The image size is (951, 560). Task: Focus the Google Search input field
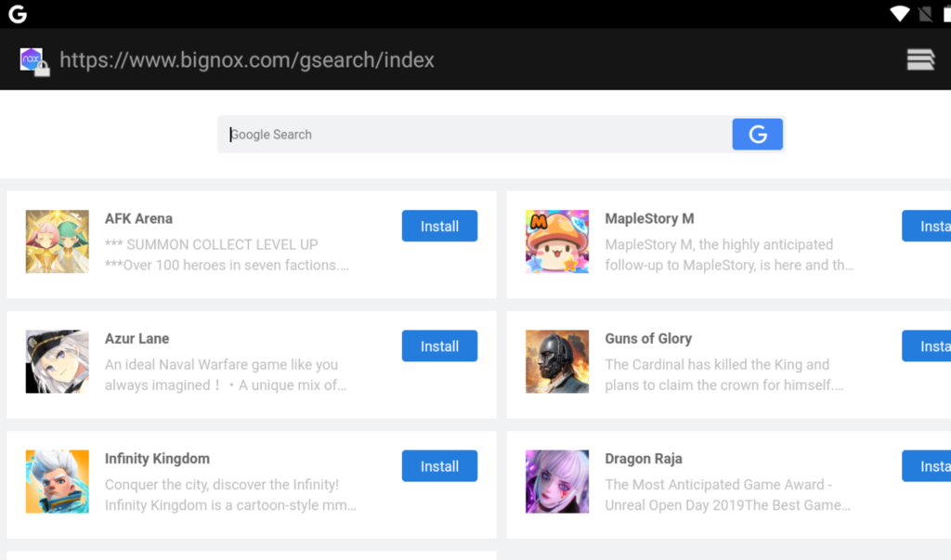pyautogui.click(x=475, y=134)
